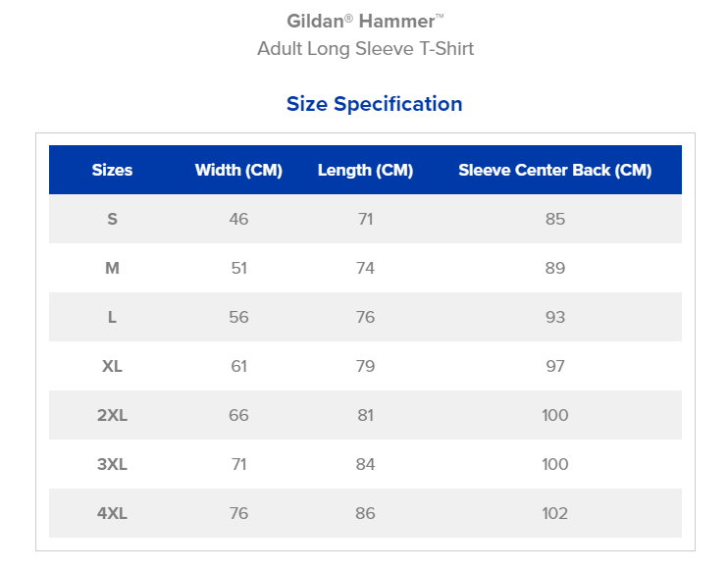Select the 2XL size row label

pyautogui.click(x=113, y=415)
